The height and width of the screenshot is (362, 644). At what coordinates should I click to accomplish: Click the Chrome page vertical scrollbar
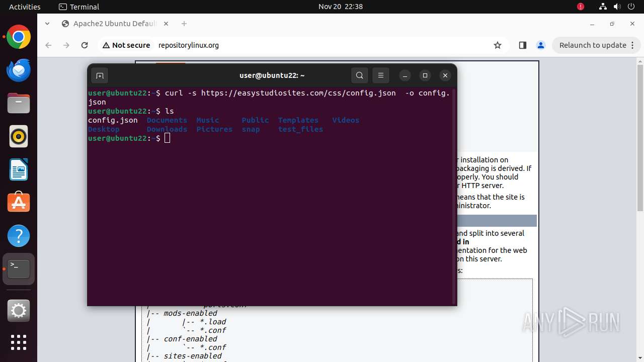pos(640,138)
